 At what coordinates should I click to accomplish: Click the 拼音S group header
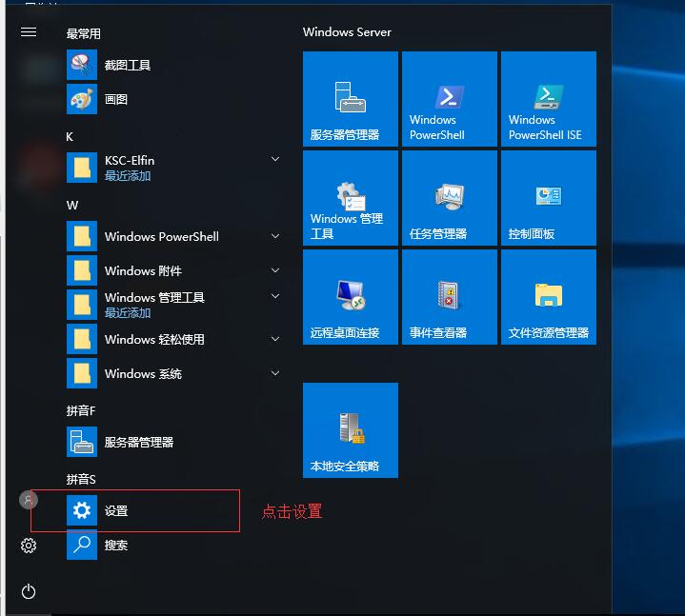coord(81,479)
